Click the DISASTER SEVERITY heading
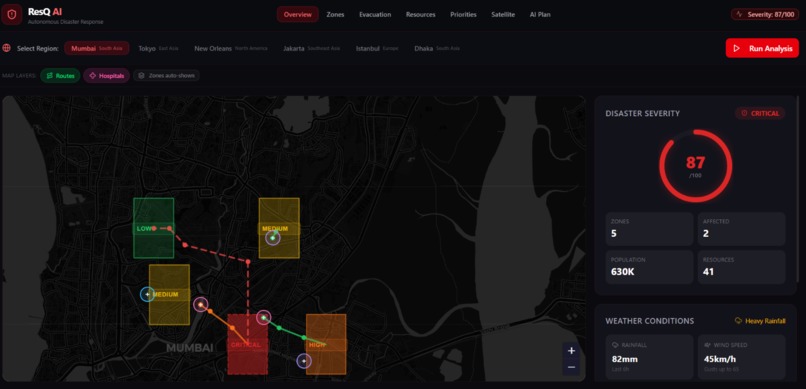This screenshot has height=389, width=806. tap(643, 113)
